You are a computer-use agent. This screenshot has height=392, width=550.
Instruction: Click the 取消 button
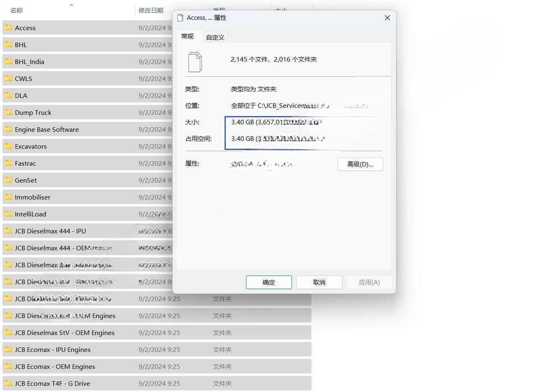coord(319,282)
